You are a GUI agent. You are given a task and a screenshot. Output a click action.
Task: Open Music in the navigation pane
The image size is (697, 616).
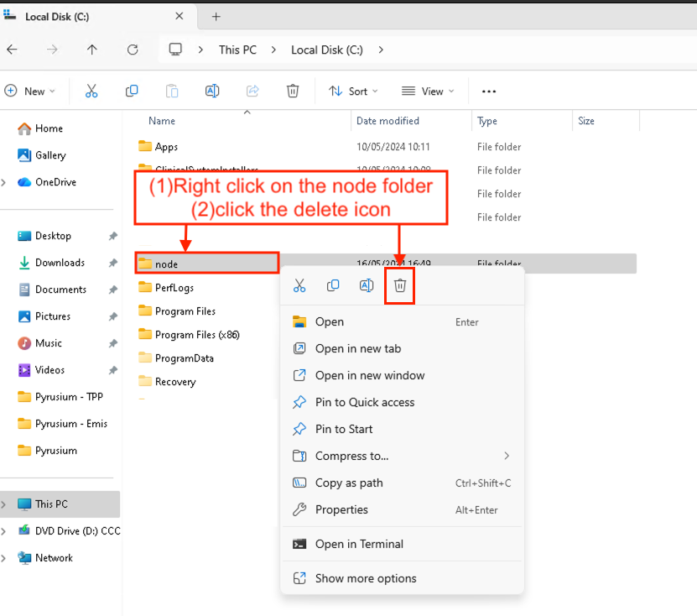[39, 343]
